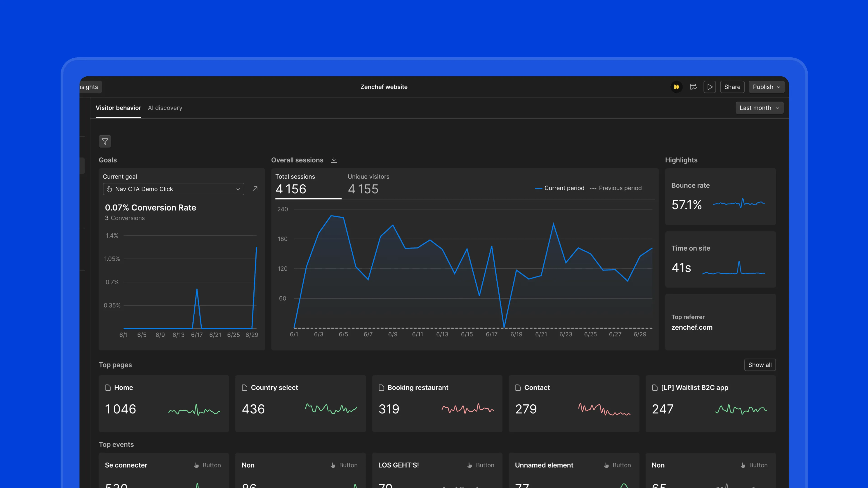The width and height of the screenshot is (868, 488).
Task: Click the Button pointer icon on Se connecter
Action: 196,465
